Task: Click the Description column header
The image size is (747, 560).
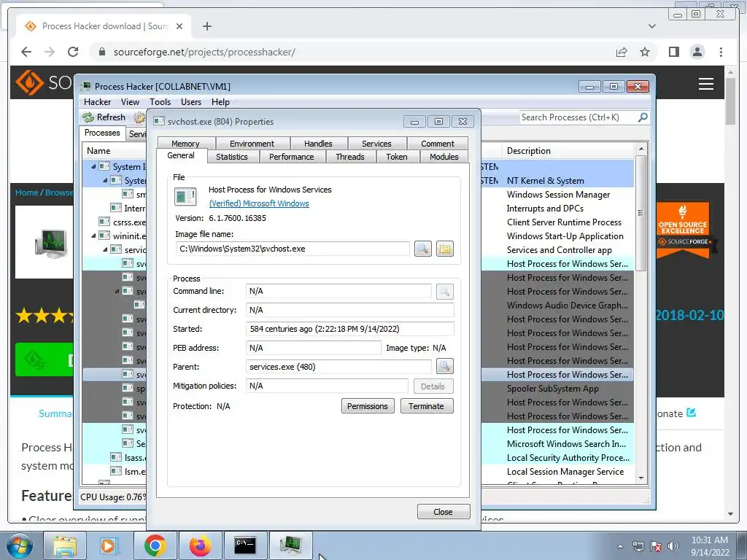Action: click(568, 150)
